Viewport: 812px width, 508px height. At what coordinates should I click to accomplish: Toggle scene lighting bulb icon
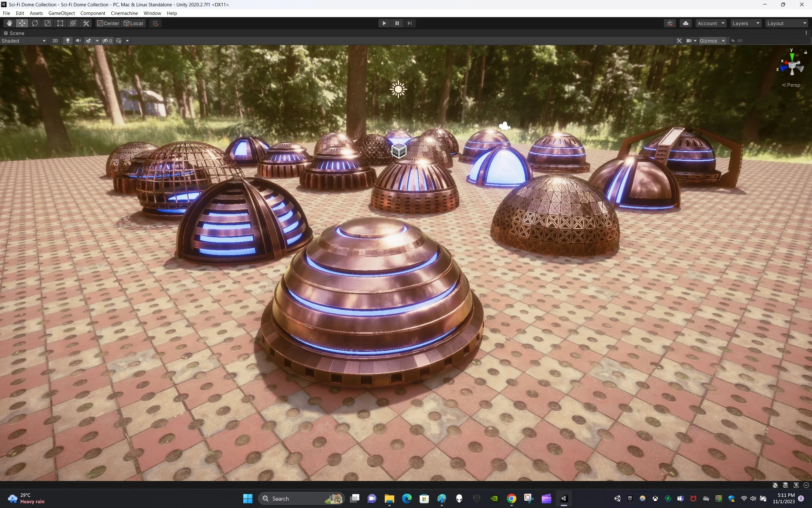click(68, 41)
